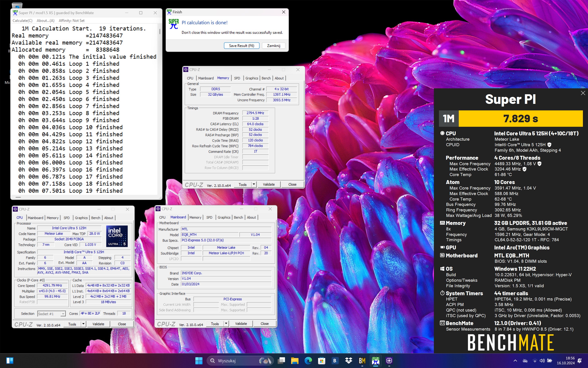Image resolution: width=588 pixels, height=368 pixels.
Task: Click Validate in the Memory CPU-Z window
Action: click(269, 184)
